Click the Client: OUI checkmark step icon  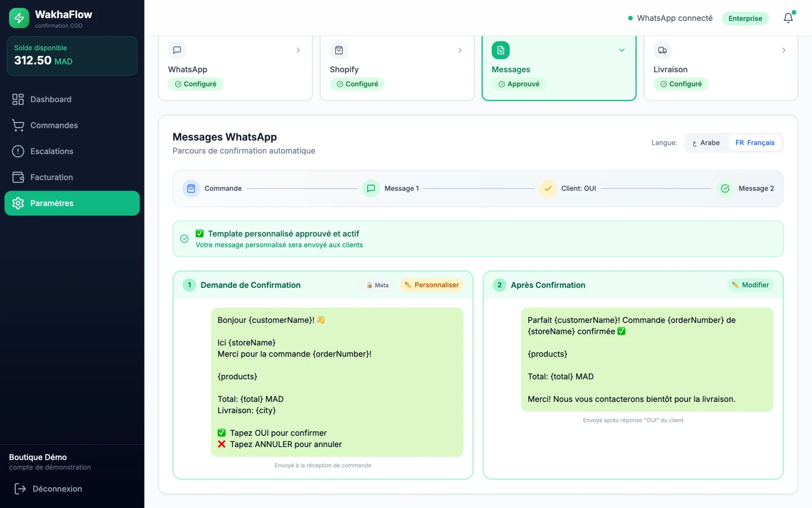pyautogui.click(x=548, y=188)
